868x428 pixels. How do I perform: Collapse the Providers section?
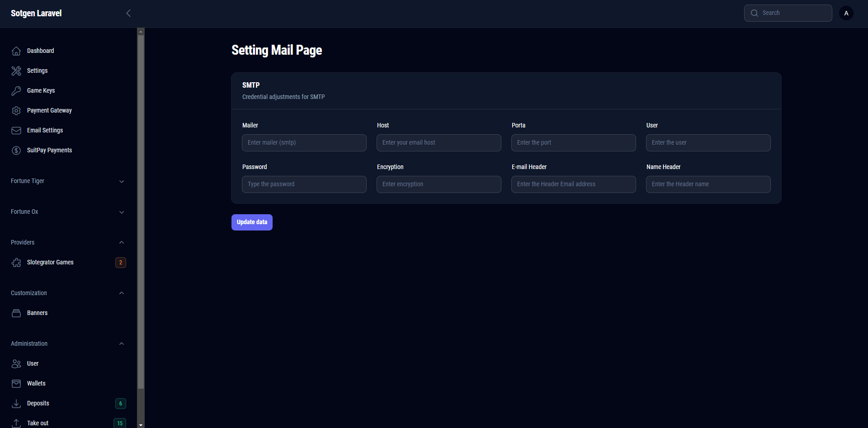(121, 243)
